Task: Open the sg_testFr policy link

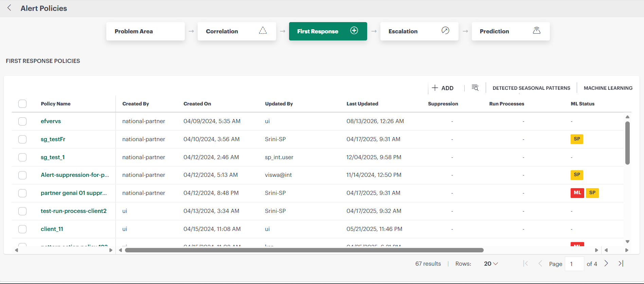Action: 53,139
